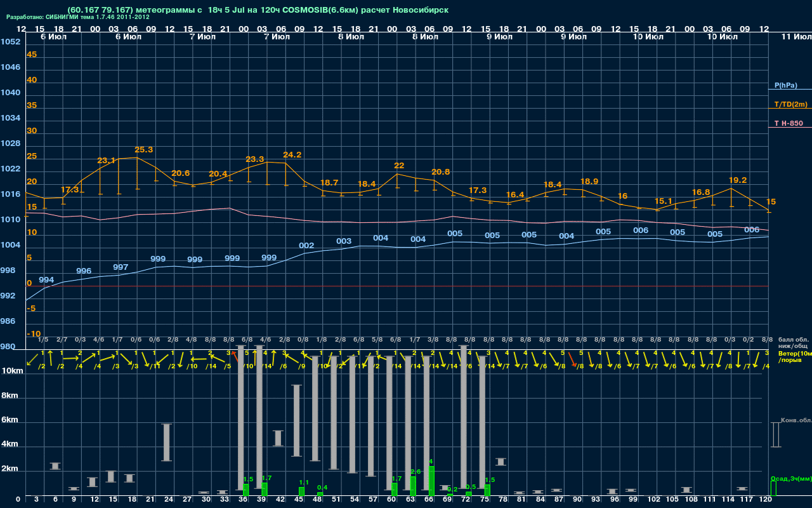The image size is (812, 508).
Task: Click the 10km altitude axis label
Action: coord(12,370)
